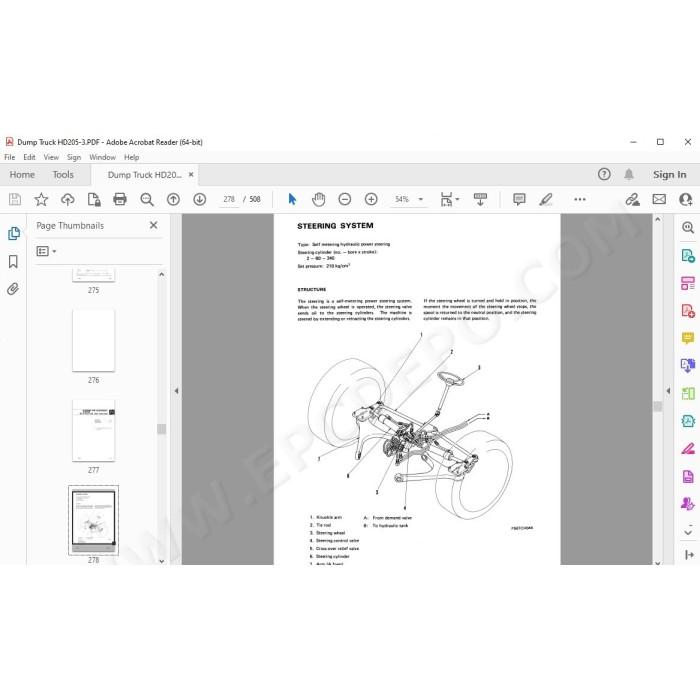Select the highlighter pen tool
Viewport: 700px width, 700px height.
[546, 199]
